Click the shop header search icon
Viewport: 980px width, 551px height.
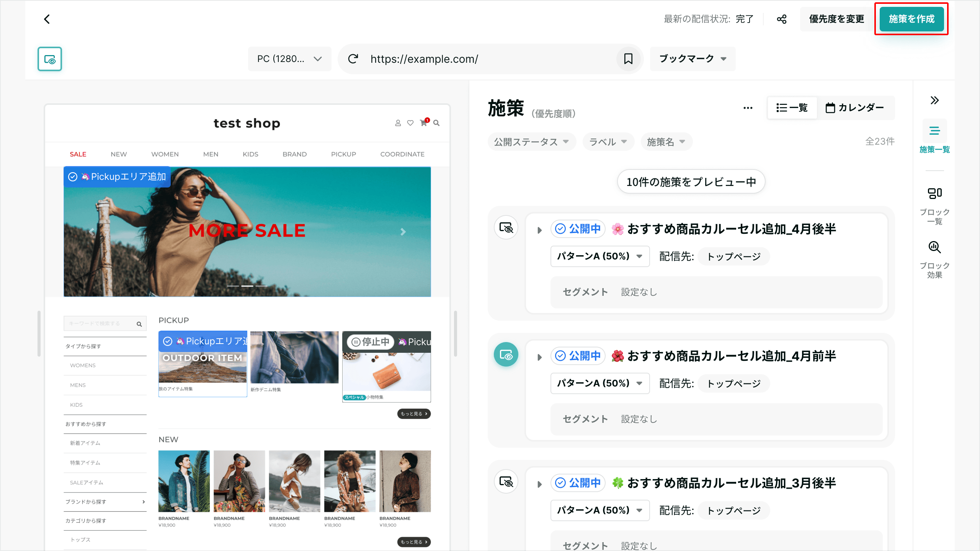click(436, 123)
